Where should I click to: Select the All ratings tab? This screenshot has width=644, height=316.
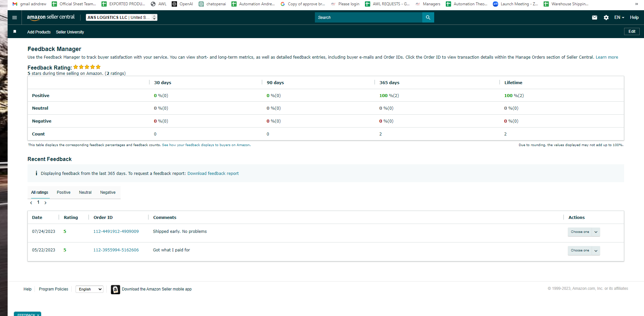coord(40,192)
